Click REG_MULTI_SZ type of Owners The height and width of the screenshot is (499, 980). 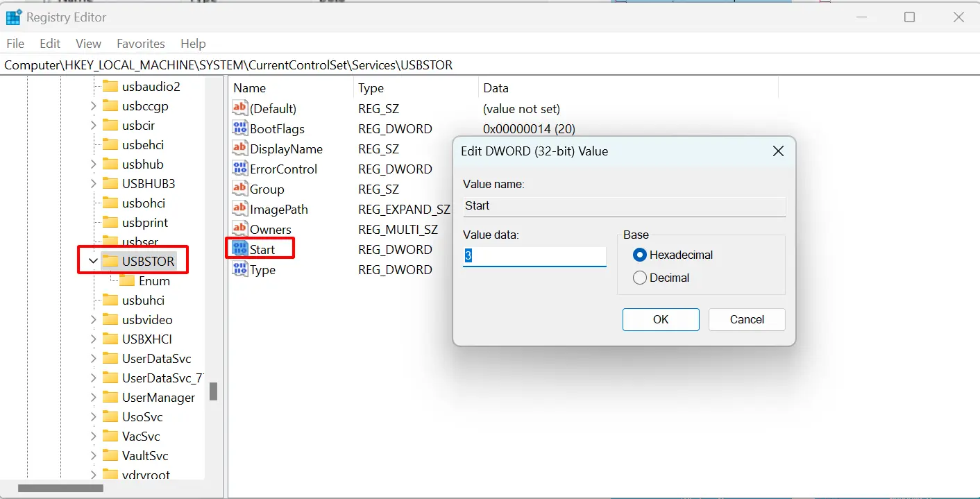click(398, 229)
